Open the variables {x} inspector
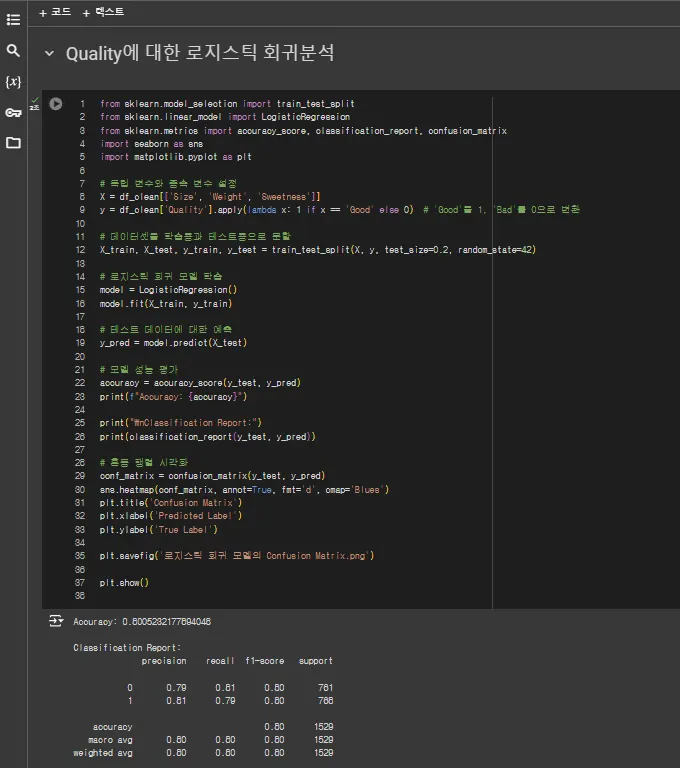 (13, 81)
